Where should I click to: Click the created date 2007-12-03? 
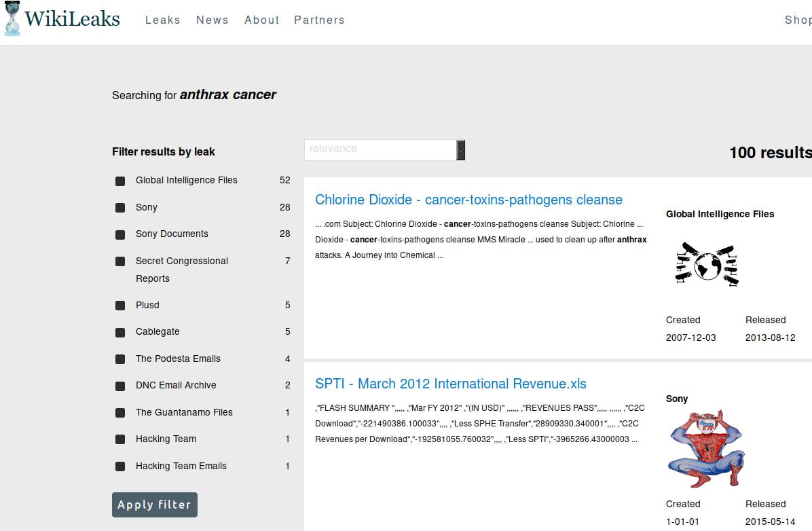(x=691, y=337)
